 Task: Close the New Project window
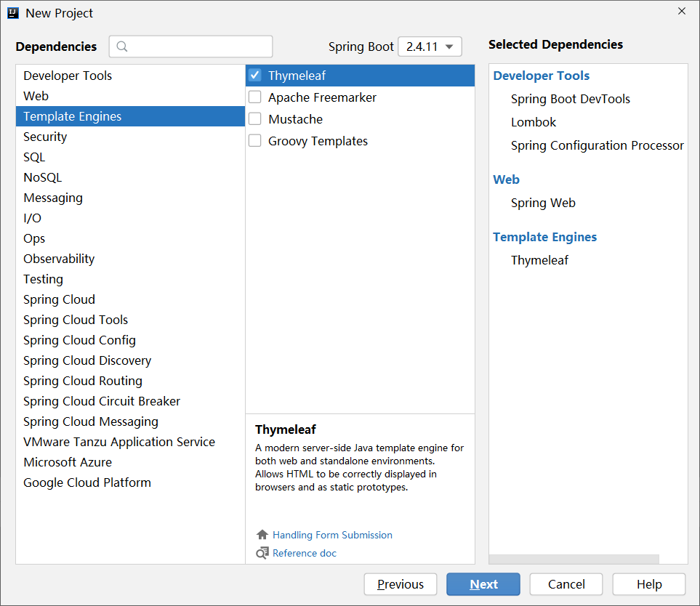(x=682, y=11)
